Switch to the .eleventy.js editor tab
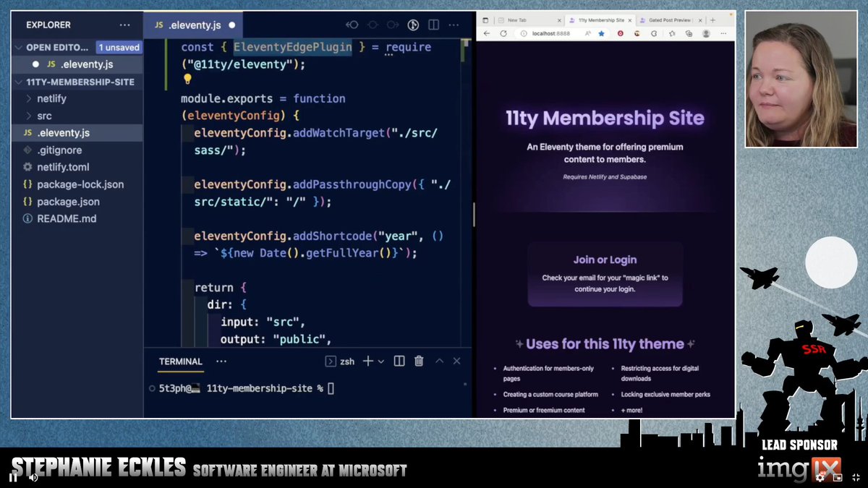 194,25
